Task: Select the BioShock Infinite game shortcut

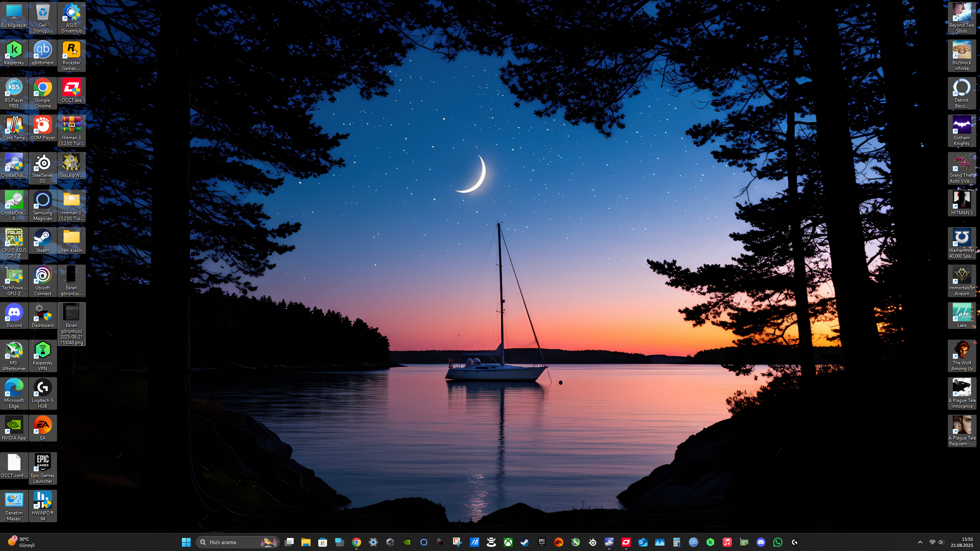Action: tap(962, 56)
